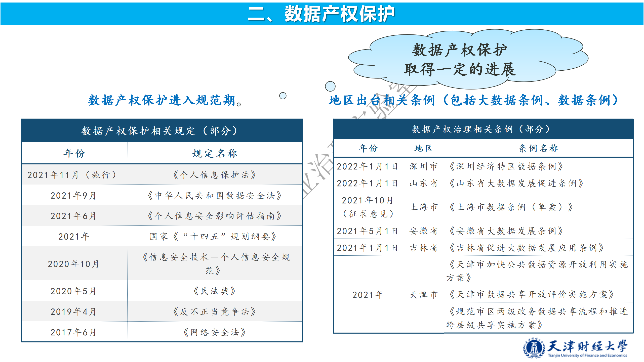This screenshot has width=644, height=362.
Task: Select cell 2017年6月
Action: pos(75,332)
